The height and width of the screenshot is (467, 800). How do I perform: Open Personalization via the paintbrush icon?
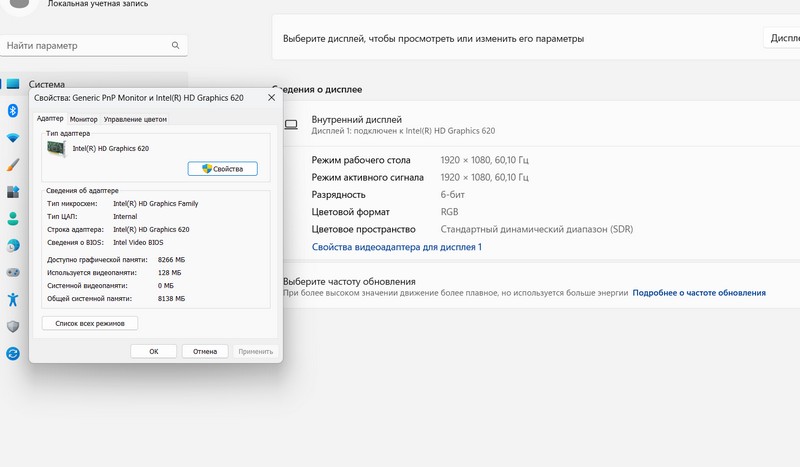[x=13, y=164]
